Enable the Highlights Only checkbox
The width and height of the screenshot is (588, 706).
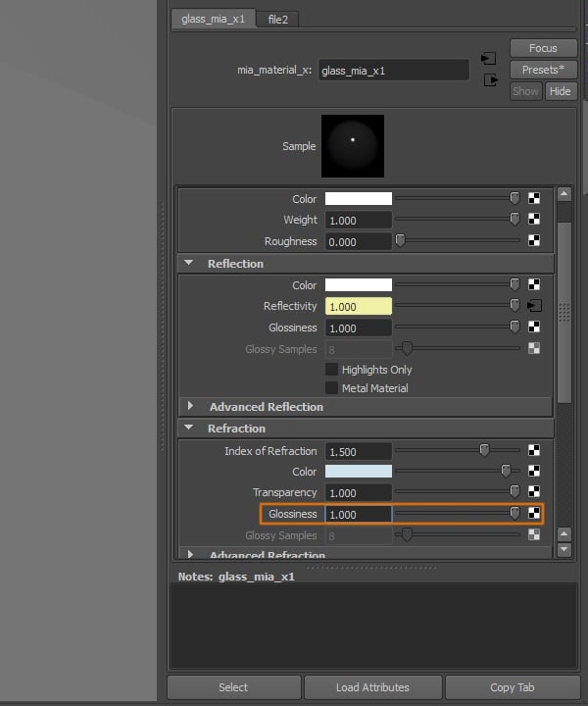(x=332, y=370)
